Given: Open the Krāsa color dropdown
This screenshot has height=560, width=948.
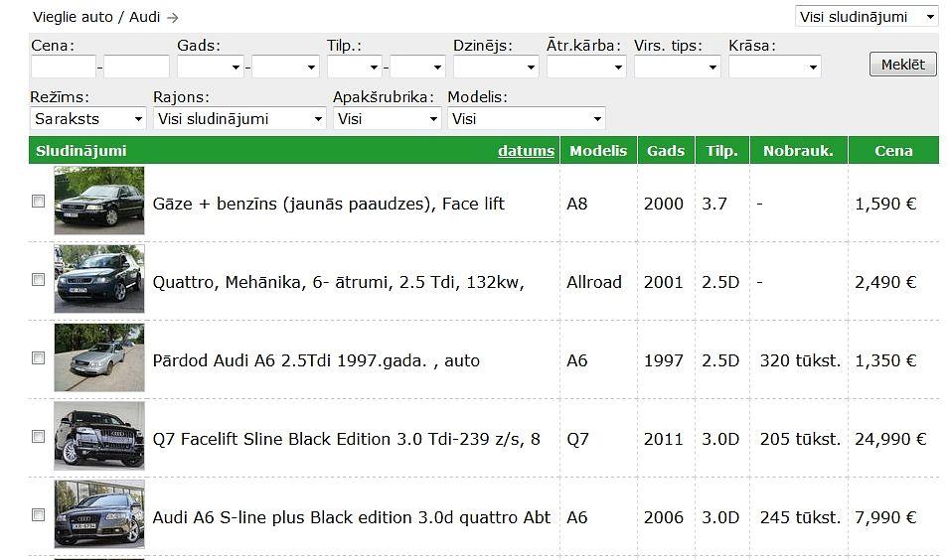Looking at the screenshot, I should [774, 67].
